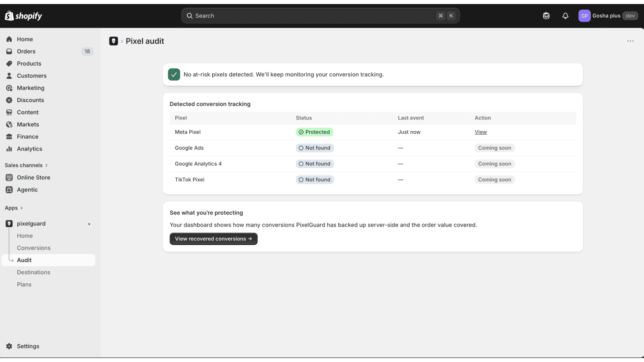Expand the Apps section chevron
Viewport: 644px width, 362px height.
click(21, 208)
